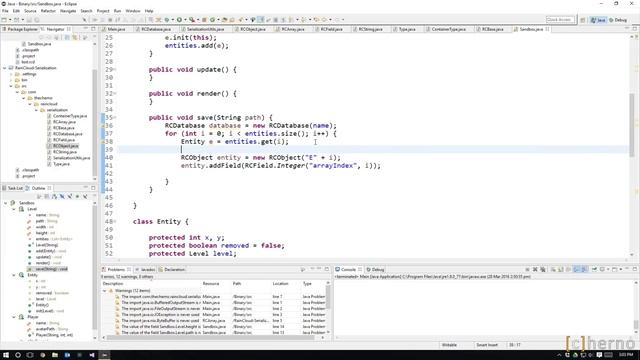Click Remove All Terminated Launches icon

pyautogui.click(x=543, y=270)
